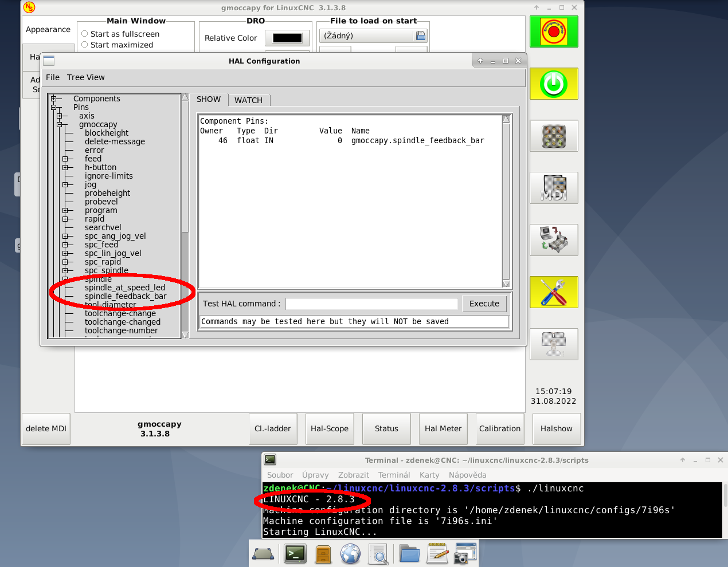The height and width of the screenshot is (567, 728).
Task: Click the Component Pins pane scrollbar
Action: (x=506, y=201)
